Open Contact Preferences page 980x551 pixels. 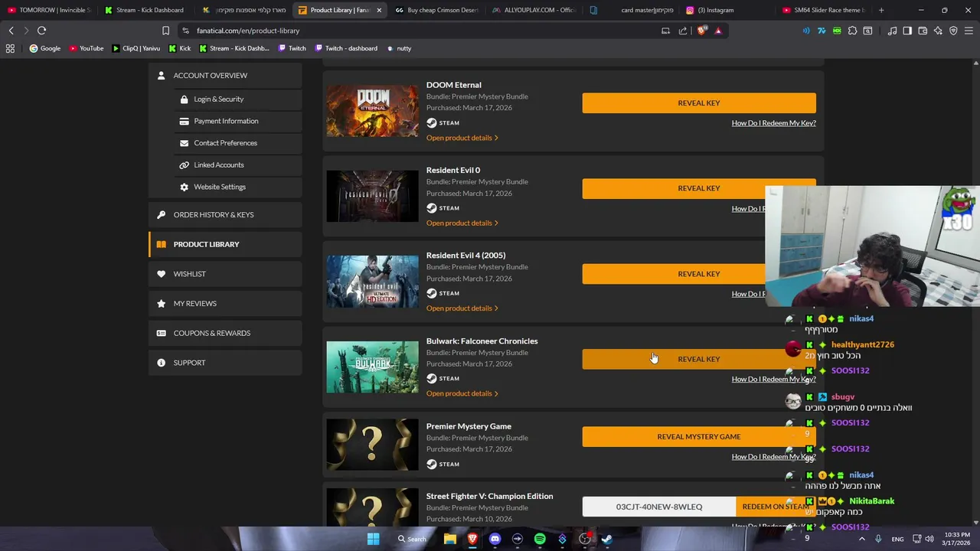[x=225, y=143]
